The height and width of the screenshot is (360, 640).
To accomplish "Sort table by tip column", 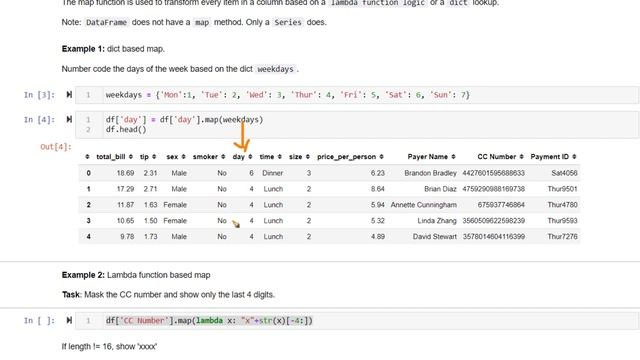I will click(154, 157).
